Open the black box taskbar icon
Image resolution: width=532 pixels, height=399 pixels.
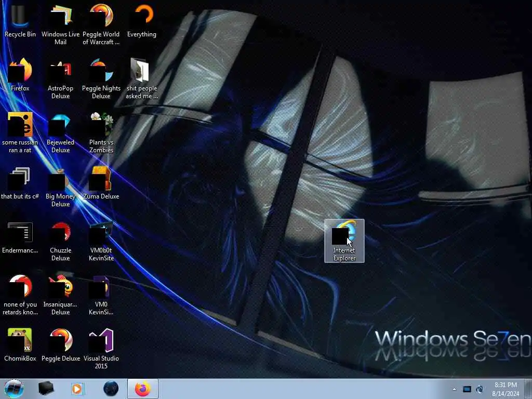point(46,389)
